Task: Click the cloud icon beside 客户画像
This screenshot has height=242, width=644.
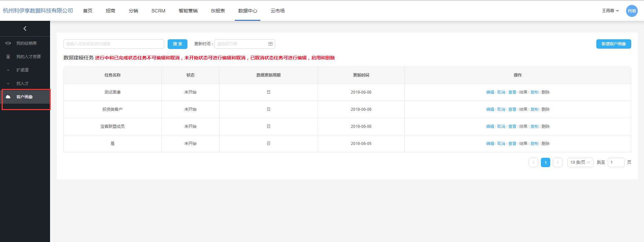Action: [x=8, y=97]
